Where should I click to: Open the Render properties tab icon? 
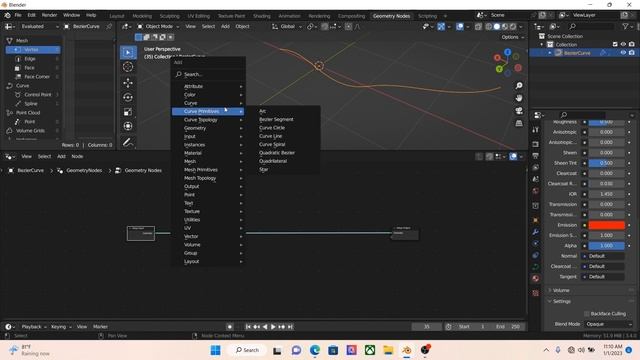pyautogui.click(x=536, y=144)
